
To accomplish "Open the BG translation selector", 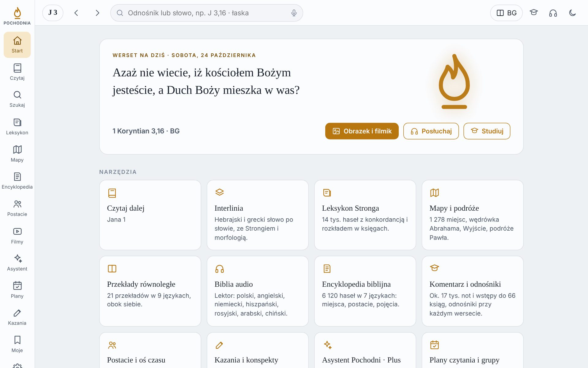I will (506, 13).
